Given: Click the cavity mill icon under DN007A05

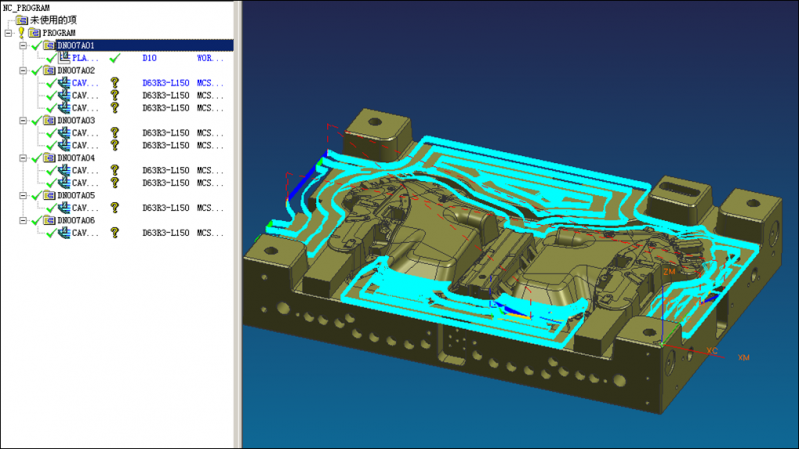Looking at the screenshot, I should (64, 208).
